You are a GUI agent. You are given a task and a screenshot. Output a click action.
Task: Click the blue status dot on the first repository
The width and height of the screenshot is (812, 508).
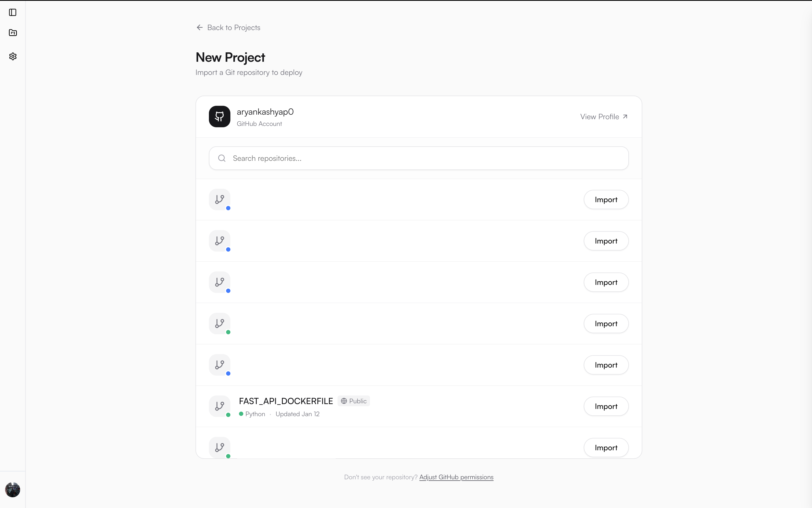click(x=229, y=209)
